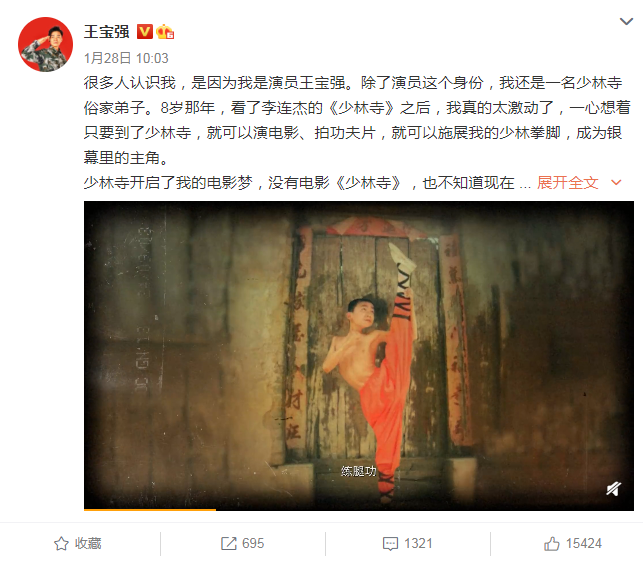Click 王宝强's profile avatar photo
Screen dimensions: 643x563
46,44
